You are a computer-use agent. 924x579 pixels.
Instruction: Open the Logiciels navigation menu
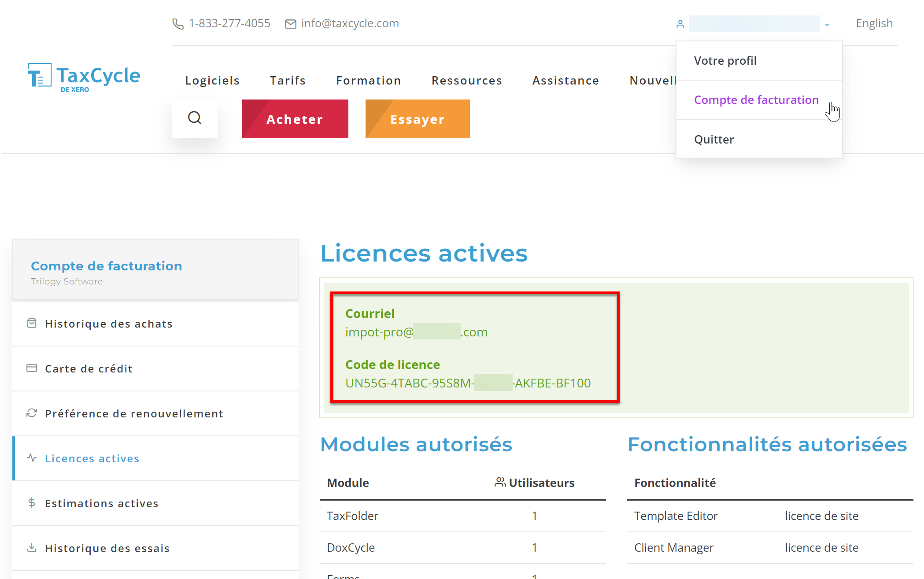[212, 80]
